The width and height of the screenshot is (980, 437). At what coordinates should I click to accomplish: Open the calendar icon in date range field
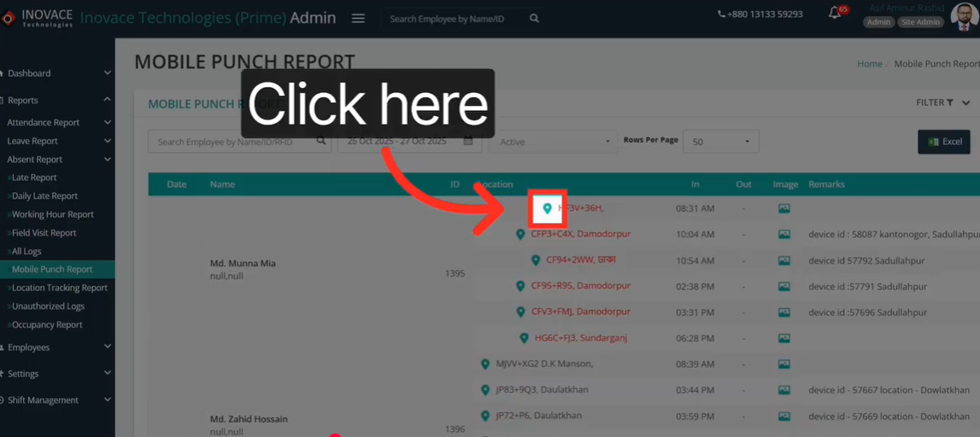468,141
